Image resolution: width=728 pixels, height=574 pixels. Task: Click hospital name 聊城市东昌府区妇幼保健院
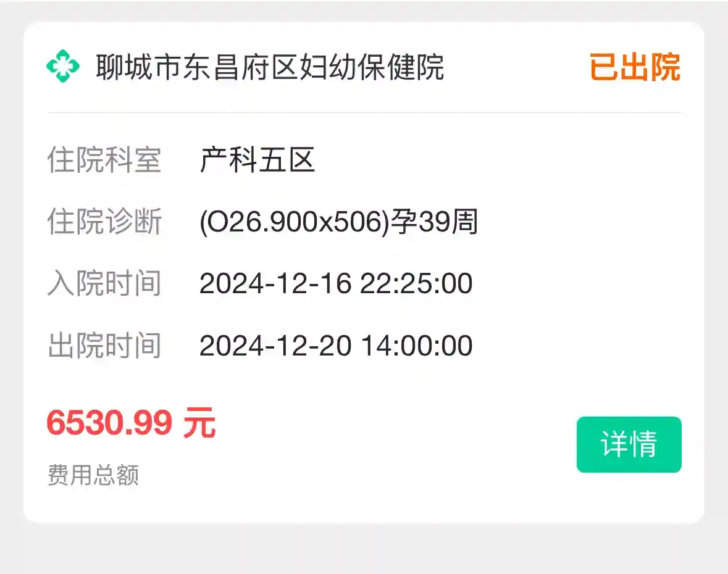[x=270, y=67]
